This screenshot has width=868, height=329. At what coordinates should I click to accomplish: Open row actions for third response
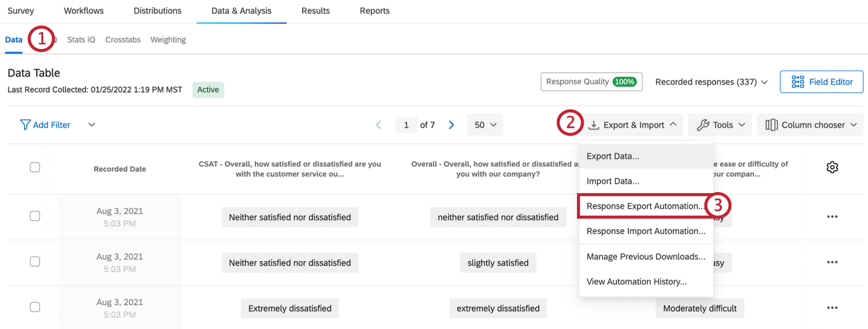click(832, 308)
